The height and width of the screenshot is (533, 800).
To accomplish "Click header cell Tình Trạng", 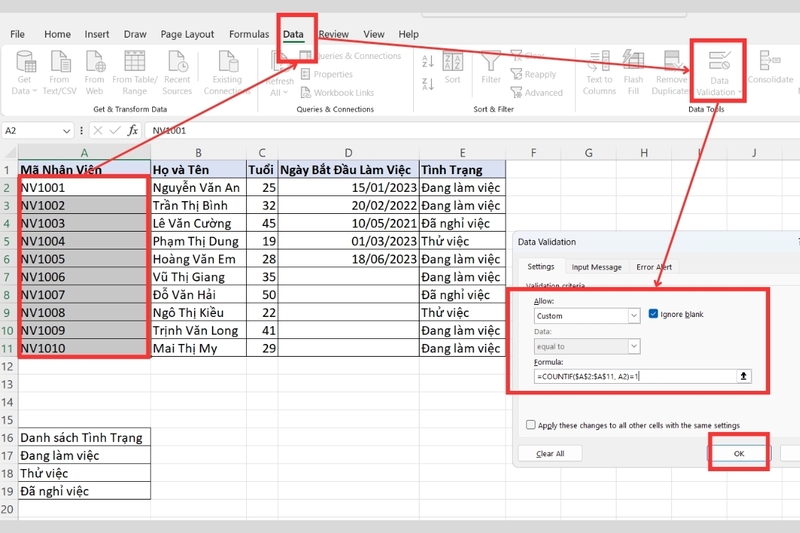I will coord(462,170).
